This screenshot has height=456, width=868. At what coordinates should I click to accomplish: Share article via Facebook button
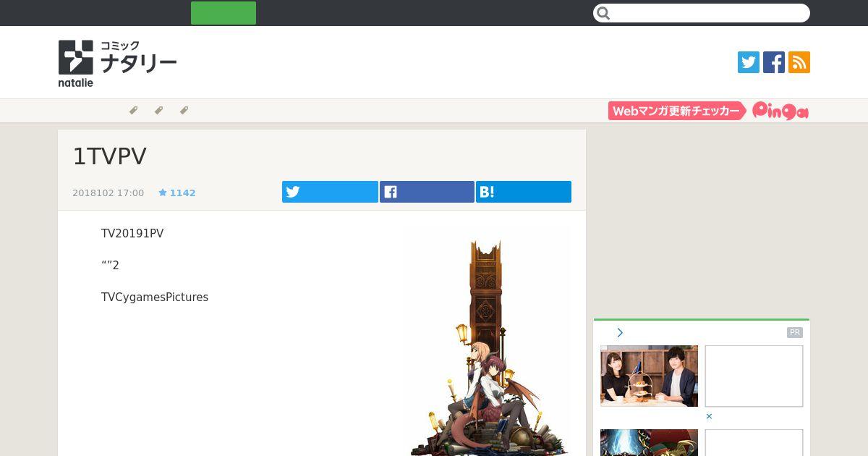pyautogui.click(x=427, y=192)
